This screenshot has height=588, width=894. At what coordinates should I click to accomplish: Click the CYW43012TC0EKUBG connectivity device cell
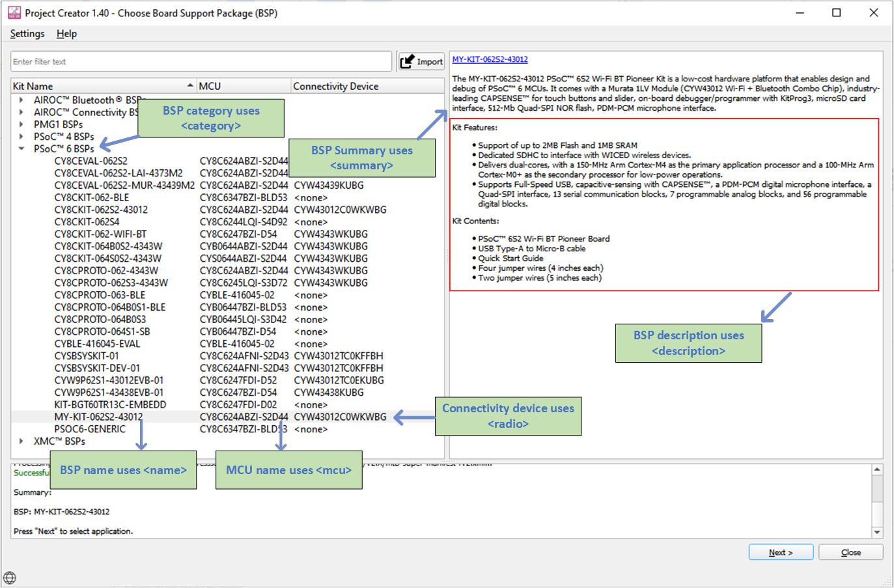coord(339,380)
